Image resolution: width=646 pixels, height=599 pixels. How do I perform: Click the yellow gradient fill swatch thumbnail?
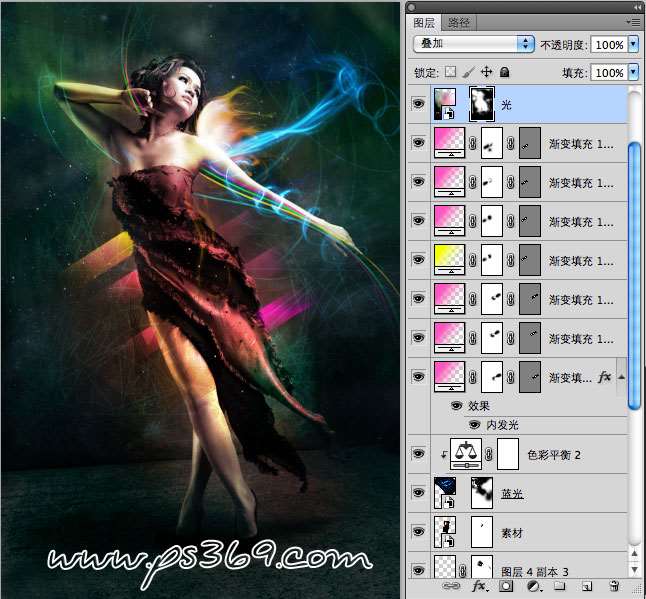point(449,259)
